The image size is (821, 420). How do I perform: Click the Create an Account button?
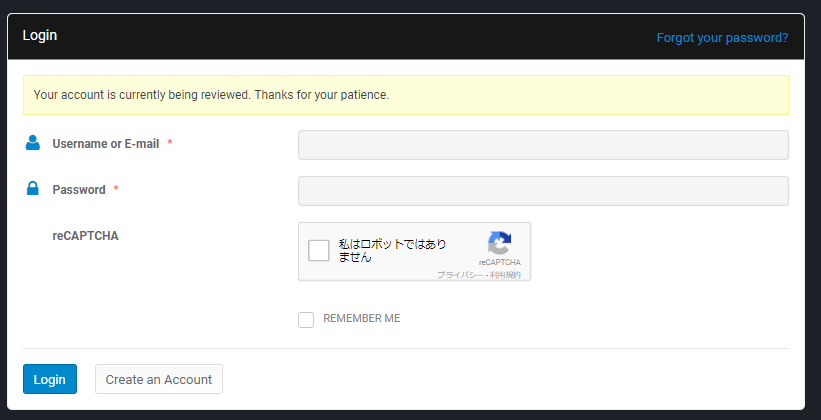tap(159, 379)
